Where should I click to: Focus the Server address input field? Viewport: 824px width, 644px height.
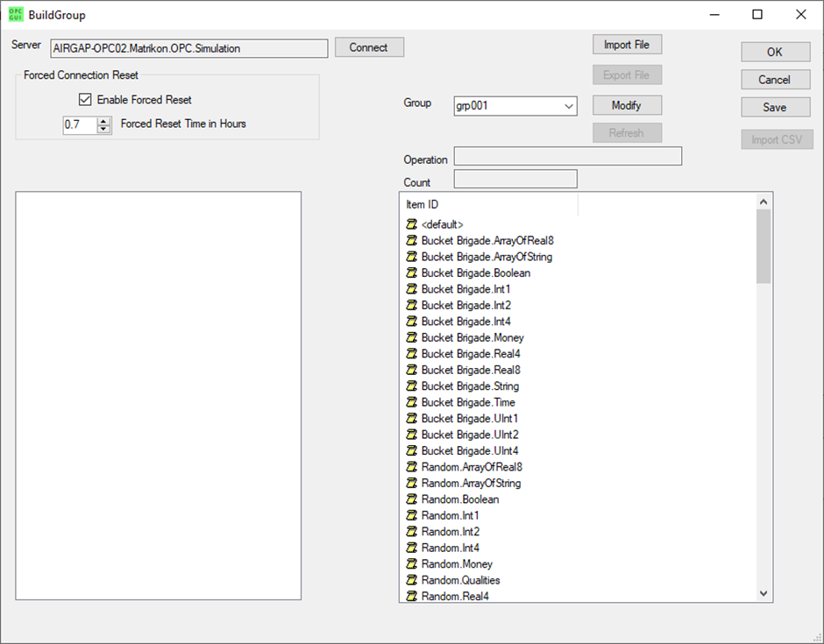pyautogui.click(x=189, y=48)
